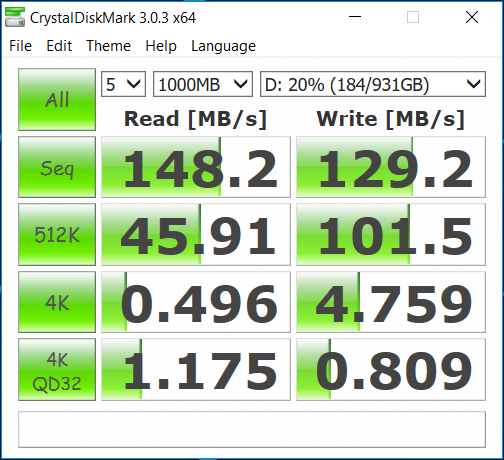Click the empty comment field at bottom

252,429
